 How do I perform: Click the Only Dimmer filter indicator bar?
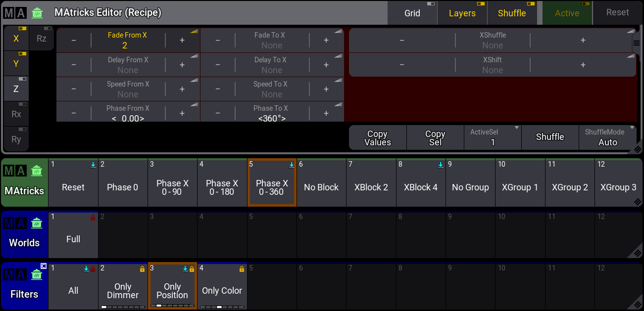[x=123, y=307]
